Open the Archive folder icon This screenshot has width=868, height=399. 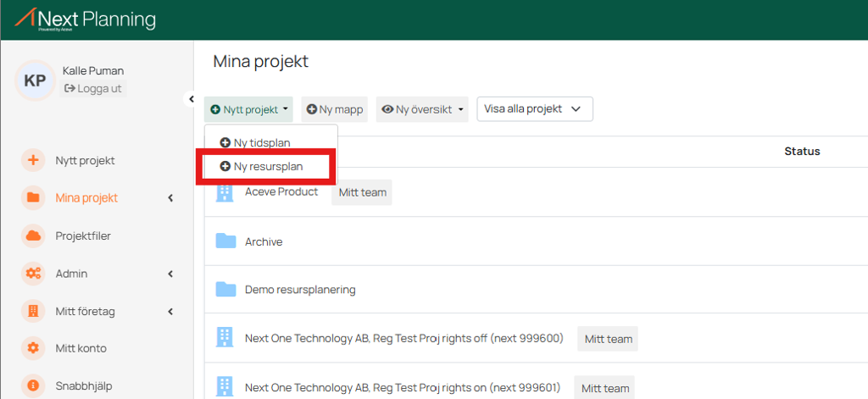click(x=225, y=241)
